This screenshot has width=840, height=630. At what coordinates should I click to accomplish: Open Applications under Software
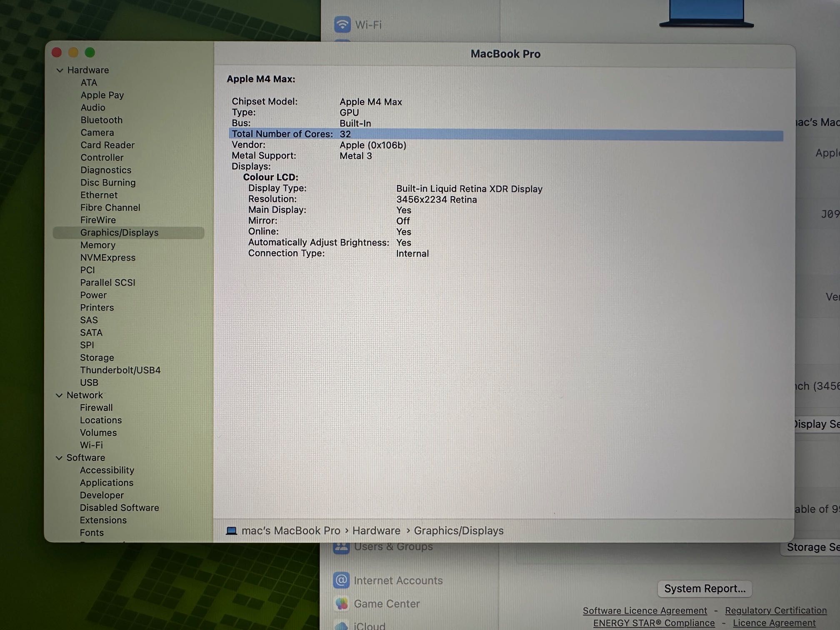coord(107,482)
